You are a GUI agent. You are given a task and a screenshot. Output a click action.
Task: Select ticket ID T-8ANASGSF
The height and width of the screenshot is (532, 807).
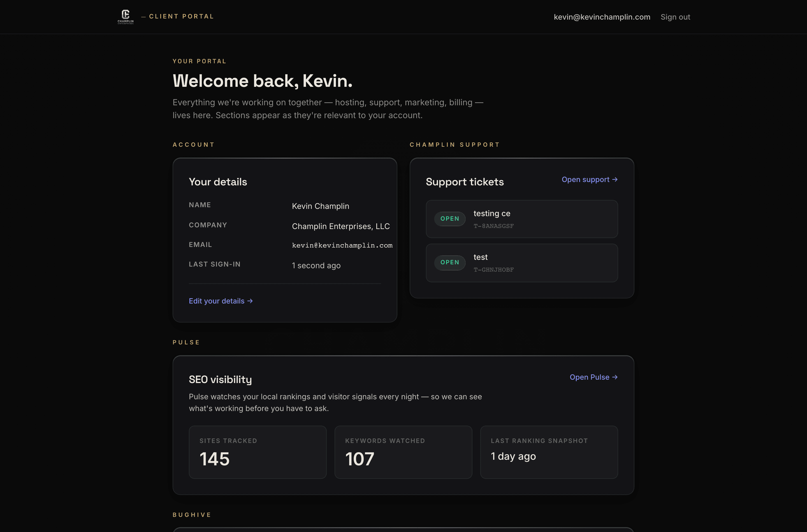[493, 226]
